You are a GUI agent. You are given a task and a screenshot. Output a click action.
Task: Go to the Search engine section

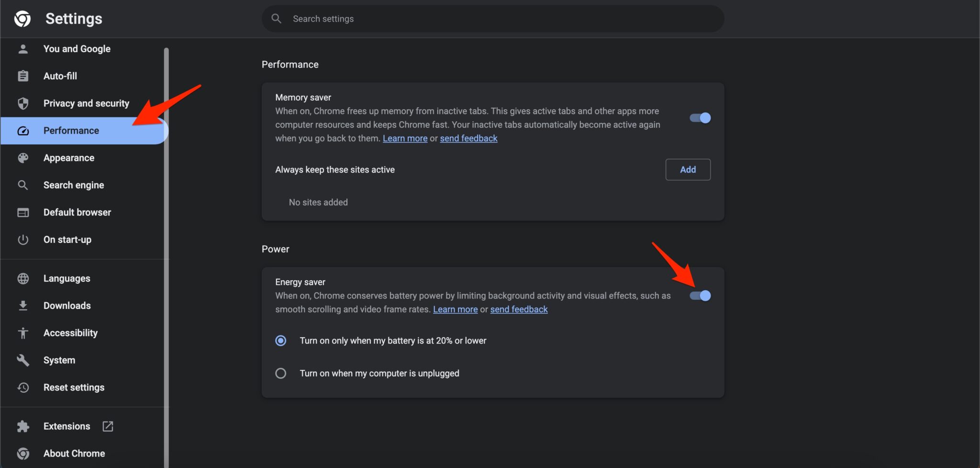coord(74,185)
